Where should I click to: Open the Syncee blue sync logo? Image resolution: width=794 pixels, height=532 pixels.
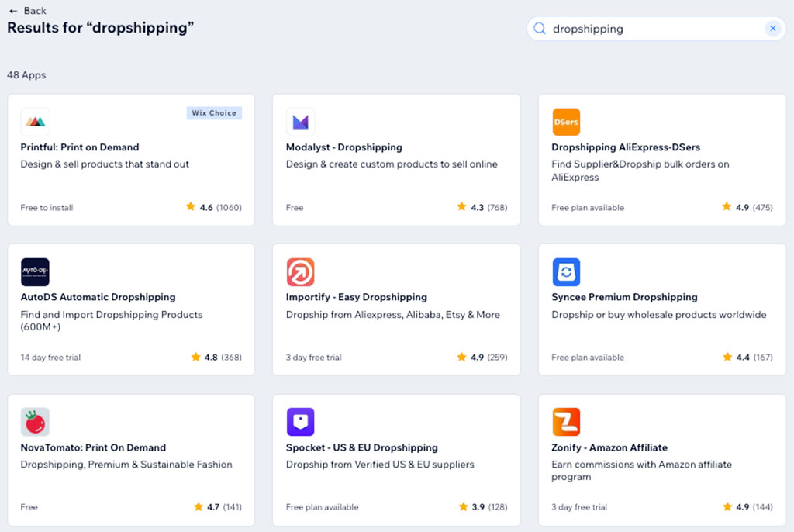[566, 272]
